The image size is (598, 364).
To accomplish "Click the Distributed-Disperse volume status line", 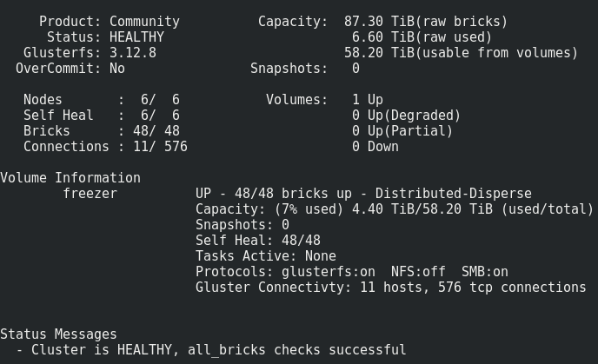I will click(x=363, y=194).
